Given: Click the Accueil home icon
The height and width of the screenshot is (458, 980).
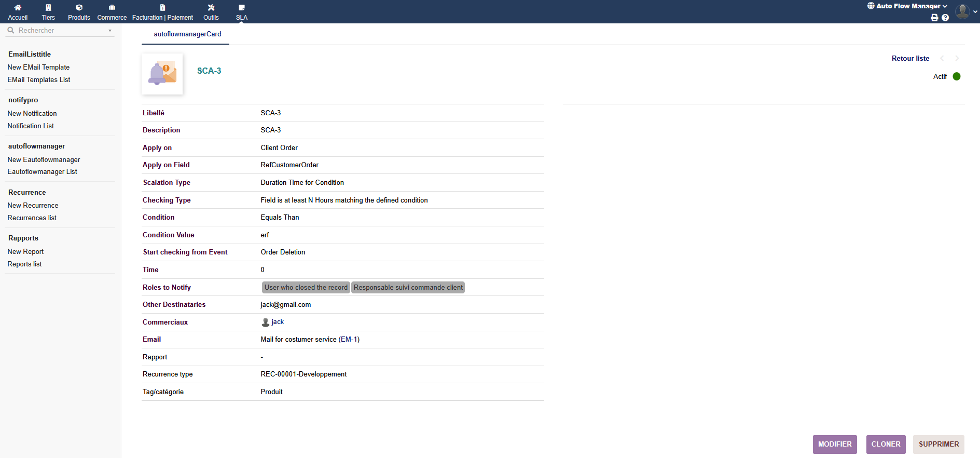Looking at the screenshot, I should (x=18, y=8).
